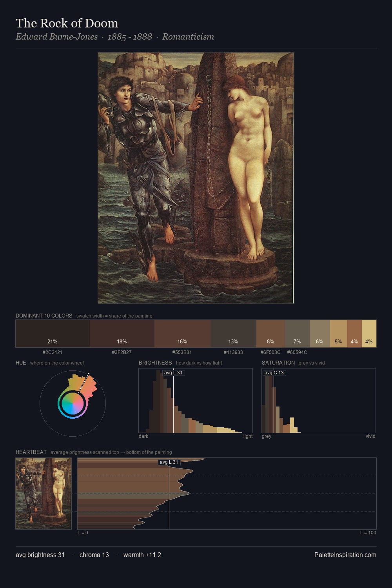Click the brightness histogram chart

click(x=196, y=401)
